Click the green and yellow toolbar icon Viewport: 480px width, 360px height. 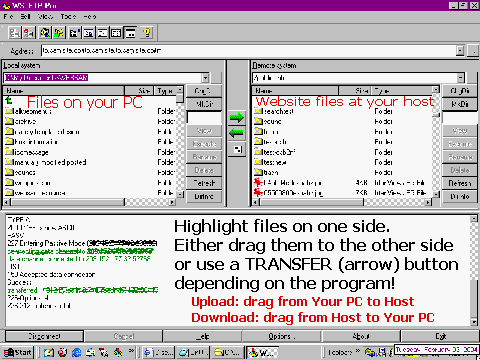[59, 33]
